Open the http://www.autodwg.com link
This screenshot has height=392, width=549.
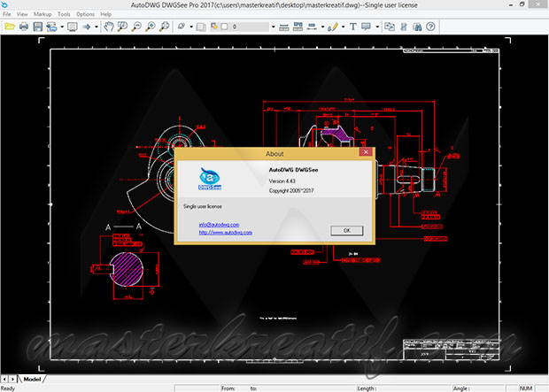(226, 233)
